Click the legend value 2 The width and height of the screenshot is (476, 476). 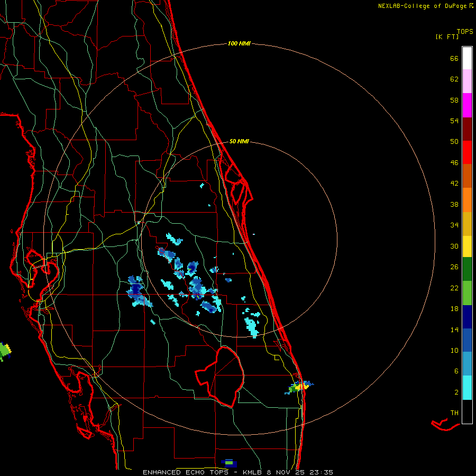[x=456, y=392]
